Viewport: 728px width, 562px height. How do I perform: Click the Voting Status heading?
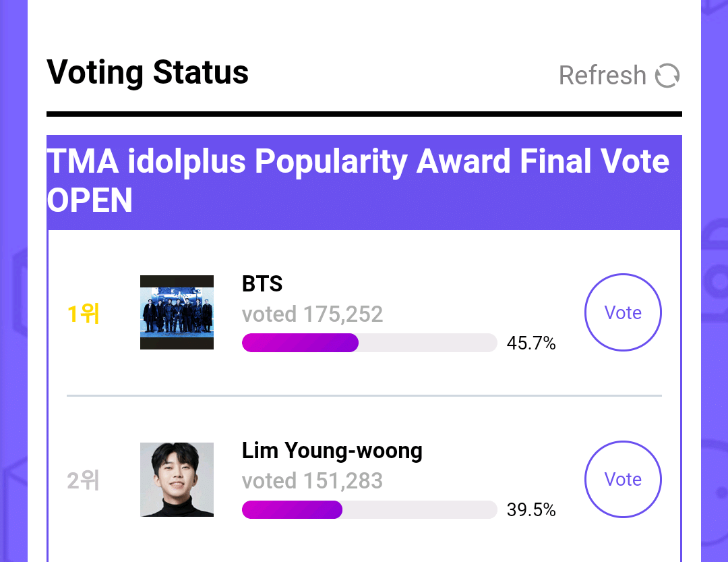click(147, 72)
